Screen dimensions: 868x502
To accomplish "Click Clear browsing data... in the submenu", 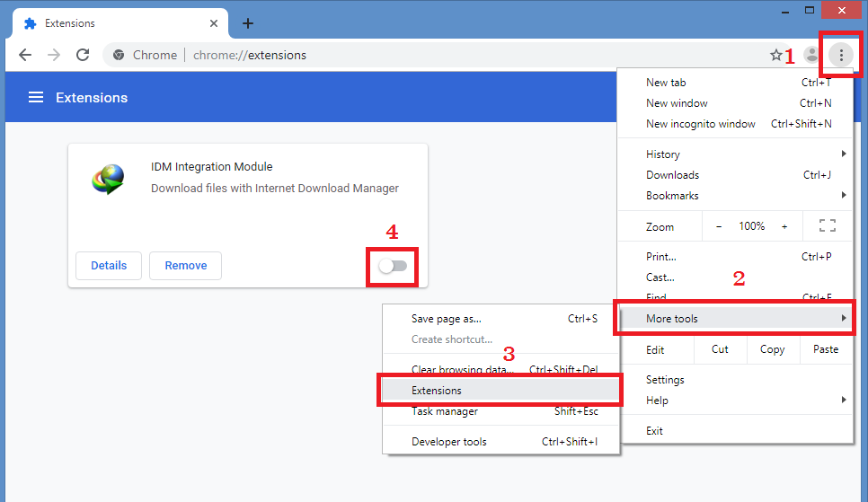I will [501, 369].
